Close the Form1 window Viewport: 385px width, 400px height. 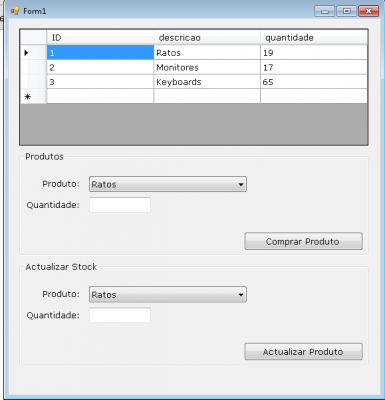tap(368, 11)
